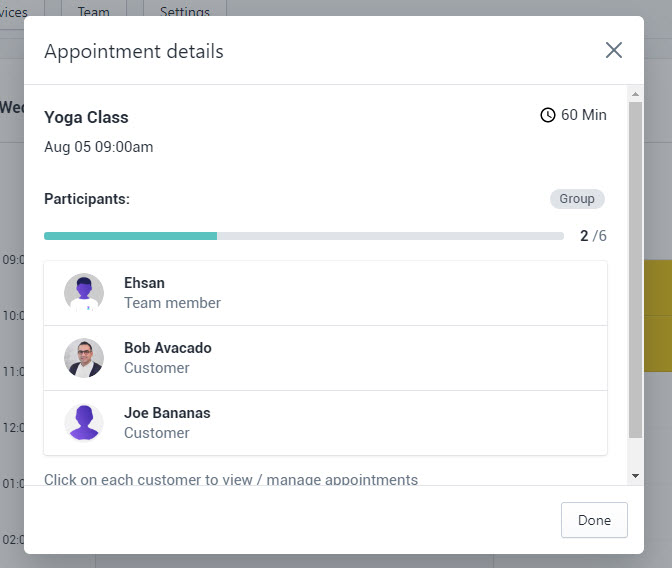This screenshot has height=568, width=672.
Task: Open Joe Bananas customer row
Action: [x=325, y=423]
